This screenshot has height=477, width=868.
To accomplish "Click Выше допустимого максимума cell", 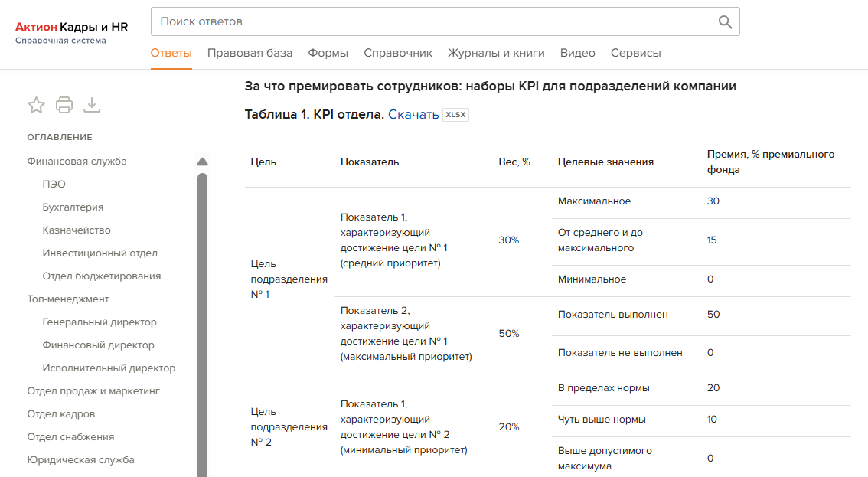I will click(605, 458).
